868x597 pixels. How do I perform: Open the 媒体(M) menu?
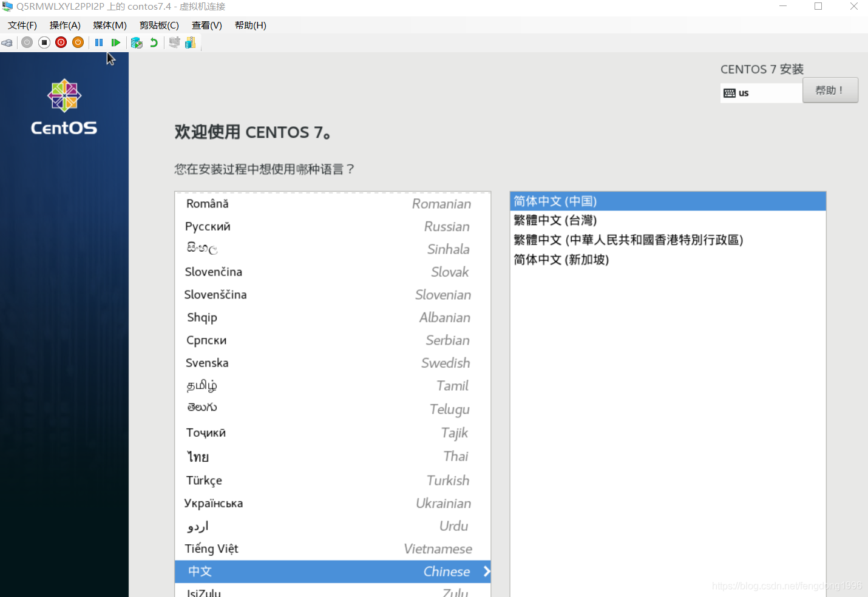point(110,25)
